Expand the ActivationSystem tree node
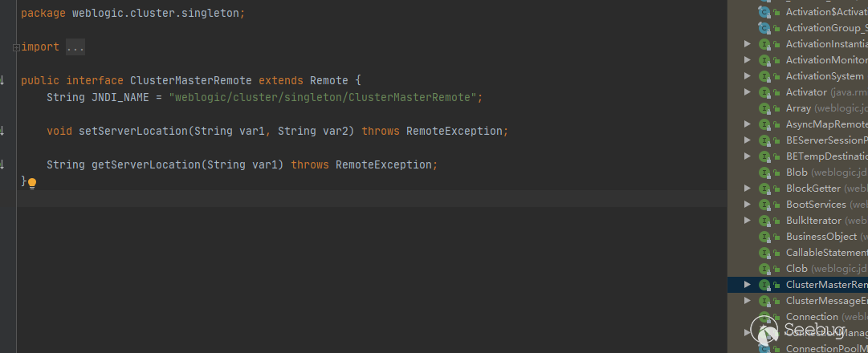Image resolution: width=868 pixels, height=353 pixels. pyautogui.click(x=748, y=76)
